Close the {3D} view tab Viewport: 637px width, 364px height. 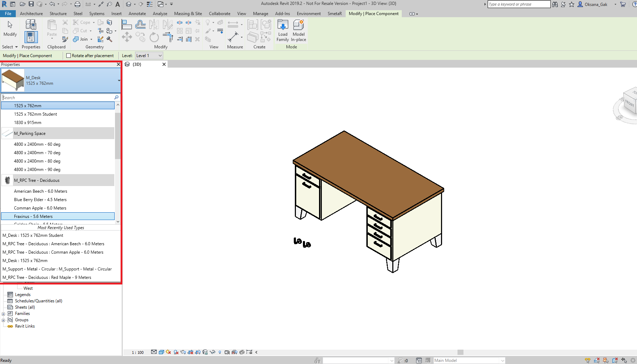coord(164,64)
